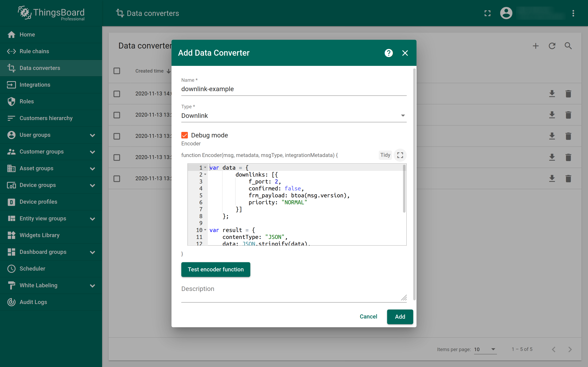This screenshot has height=367, width=588.
Task: Click the ThingsBoard logo icon
Action: tap(24, 12)
